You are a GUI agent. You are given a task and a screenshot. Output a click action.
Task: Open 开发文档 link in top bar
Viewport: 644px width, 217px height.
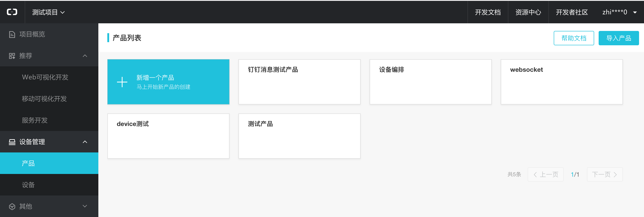(487, 12)
